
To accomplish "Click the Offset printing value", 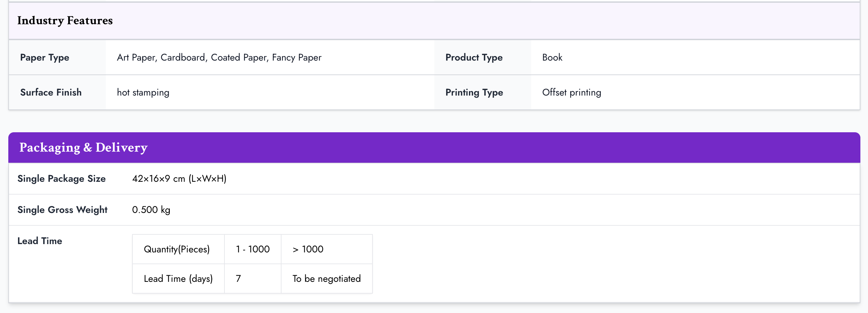I will pyautogui.click(x=571, y=92).
